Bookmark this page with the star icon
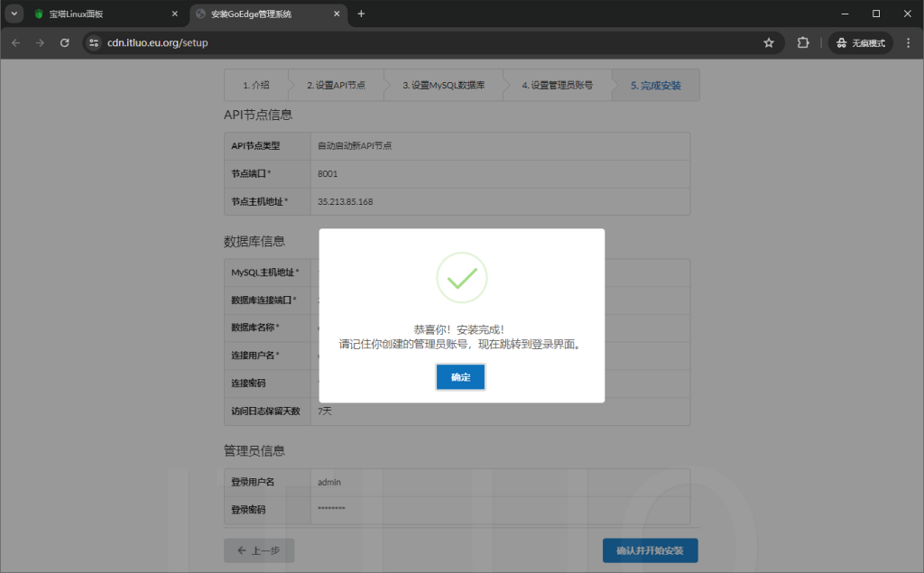Screen dimensions: 924x573 coord(768,42)
